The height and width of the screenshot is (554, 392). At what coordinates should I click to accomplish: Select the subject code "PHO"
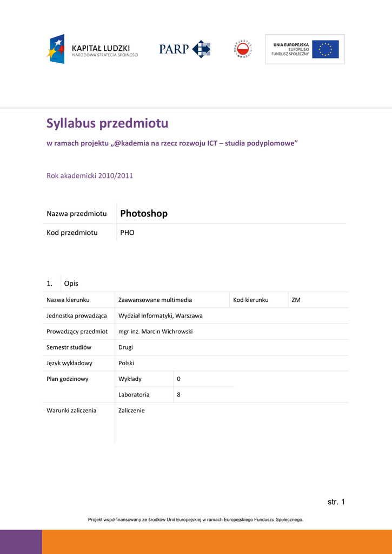point(128,233)
